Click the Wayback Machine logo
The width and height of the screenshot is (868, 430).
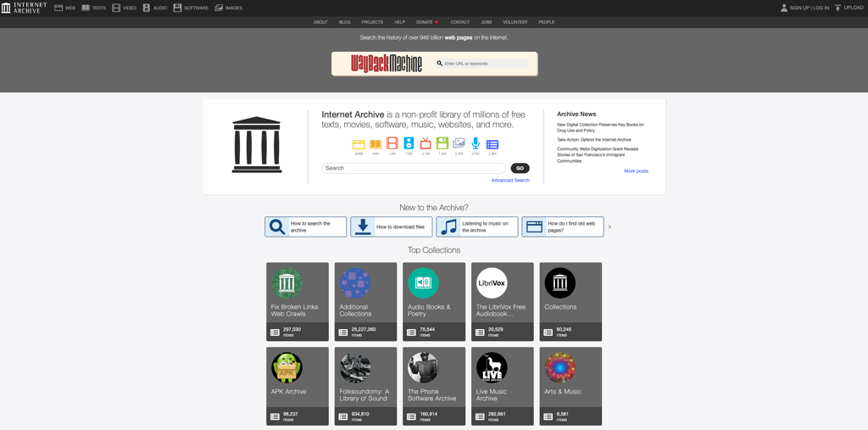[x=387, y=63]
